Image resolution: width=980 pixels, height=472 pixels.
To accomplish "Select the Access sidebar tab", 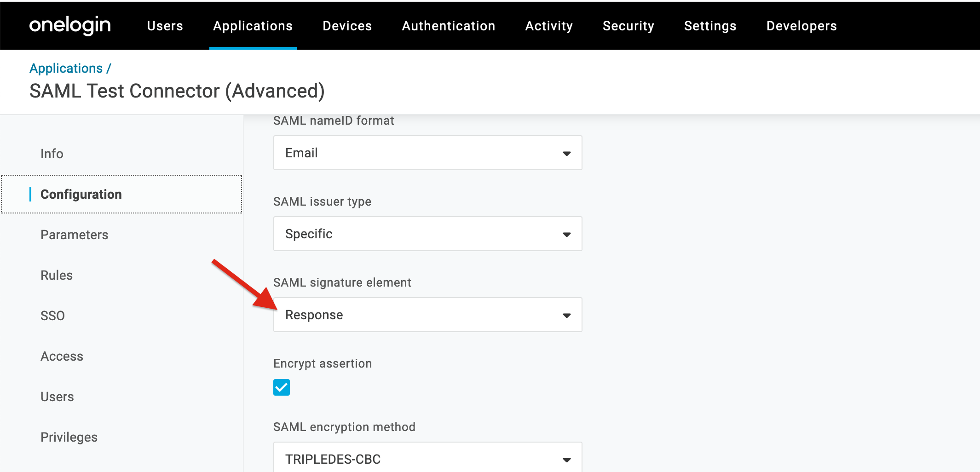I will tap(62, 356).
